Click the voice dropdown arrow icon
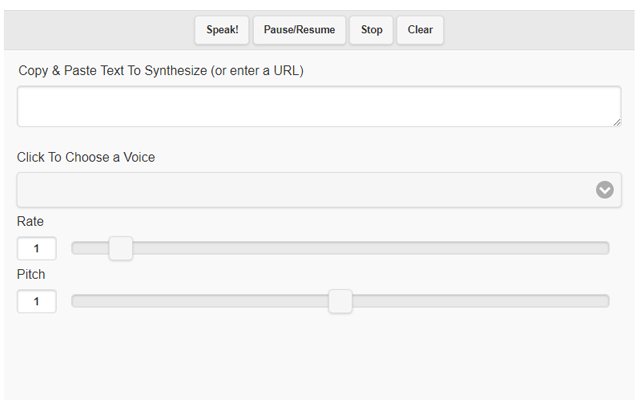640x400 pixels. click(x=605, y=190)
